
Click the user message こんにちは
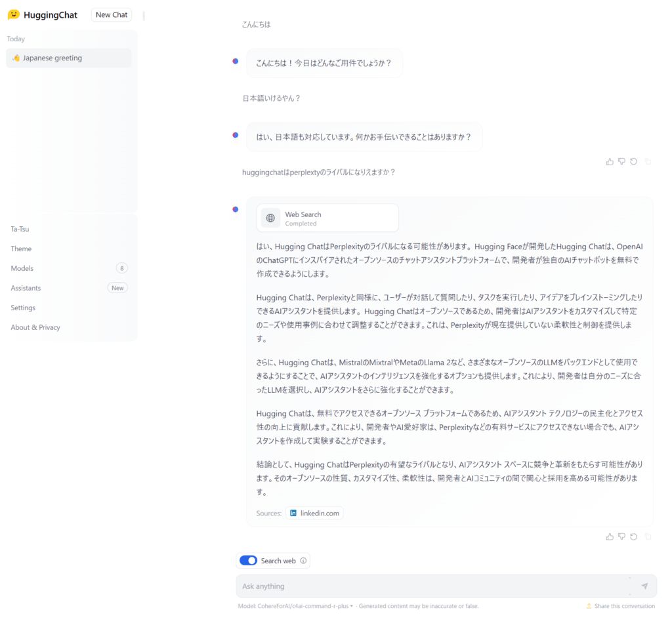(256, 24)
